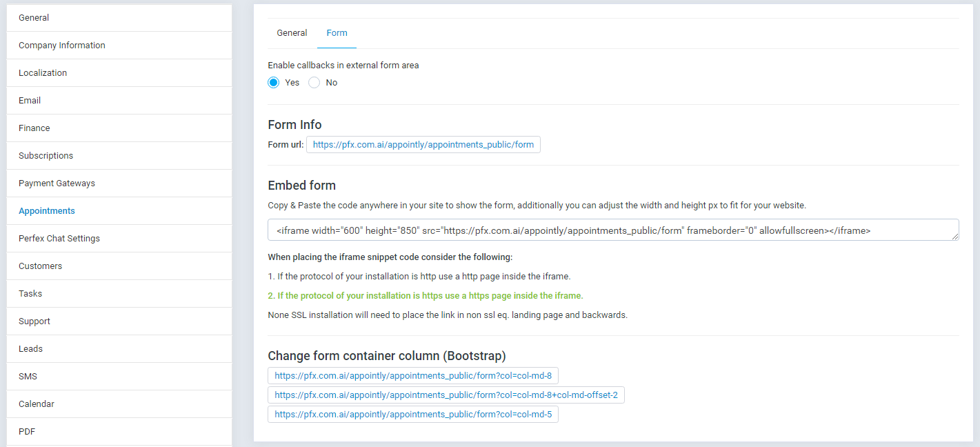
Task: Select the iframe embed code field
Action: click(613, 230)
